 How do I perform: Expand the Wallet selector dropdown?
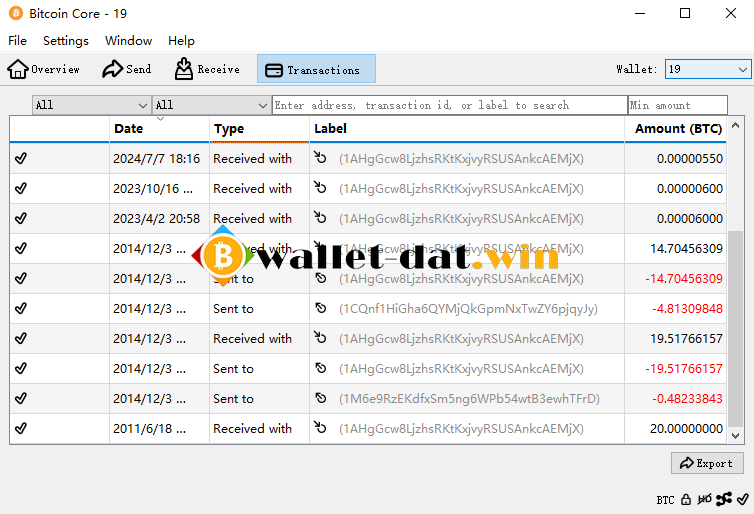pos(708,69)
